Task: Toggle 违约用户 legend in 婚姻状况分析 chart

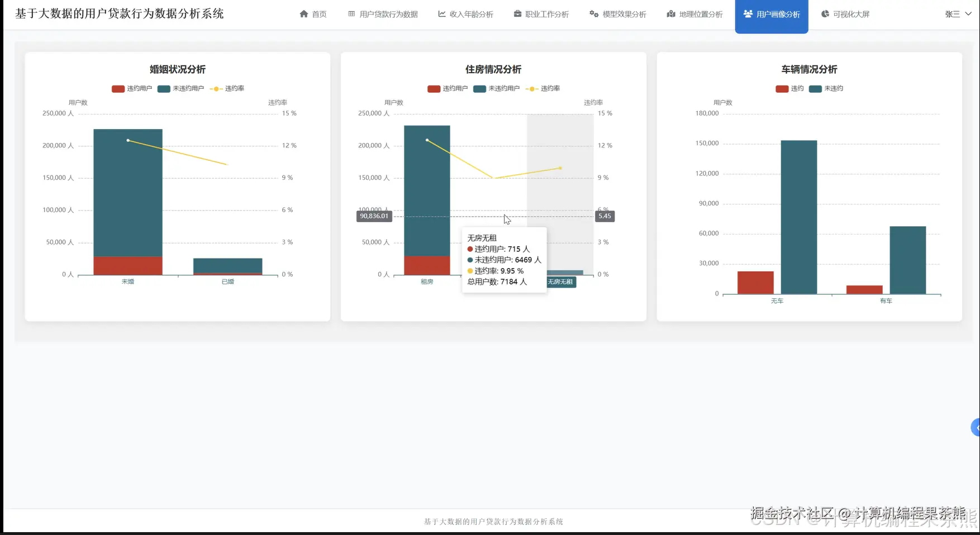Action: click(132, 88)
